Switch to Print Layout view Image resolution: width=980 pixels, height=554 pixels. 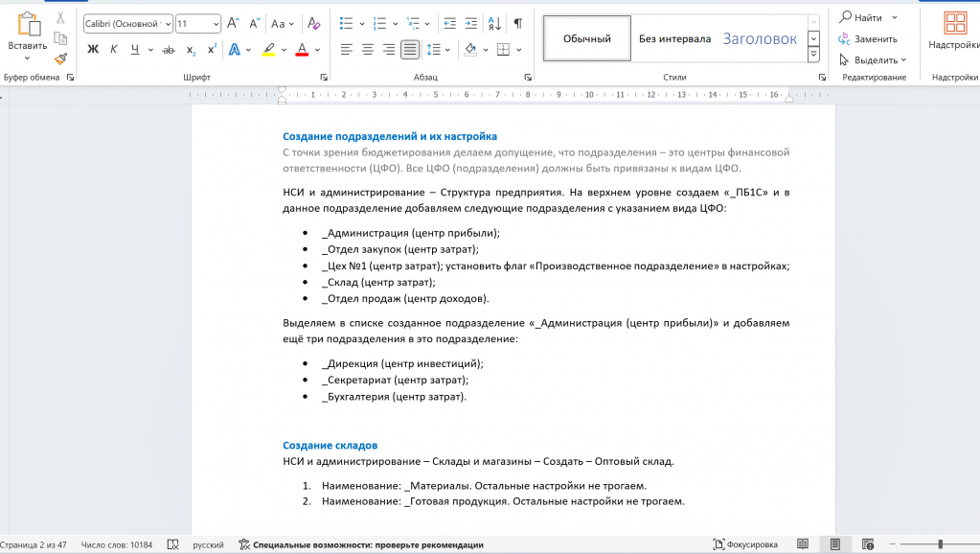click(x=835, y=544)
